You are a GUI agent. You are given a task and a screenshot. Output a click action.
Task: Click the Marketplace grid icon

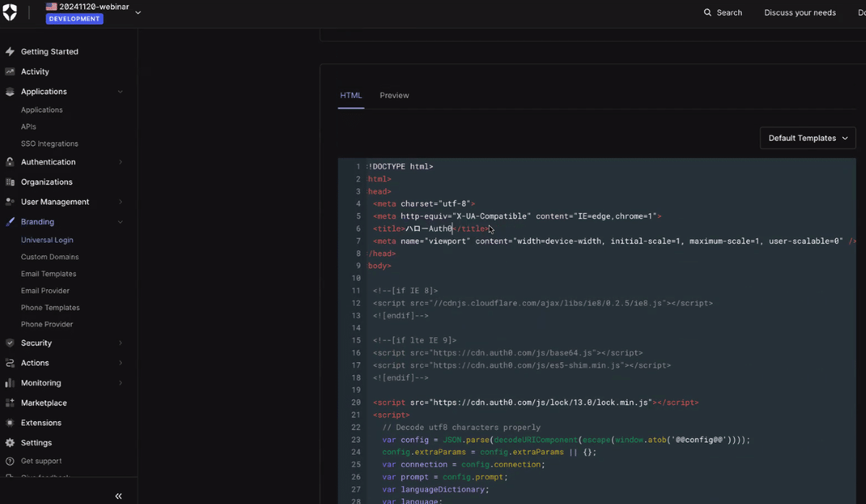[10, 403]
